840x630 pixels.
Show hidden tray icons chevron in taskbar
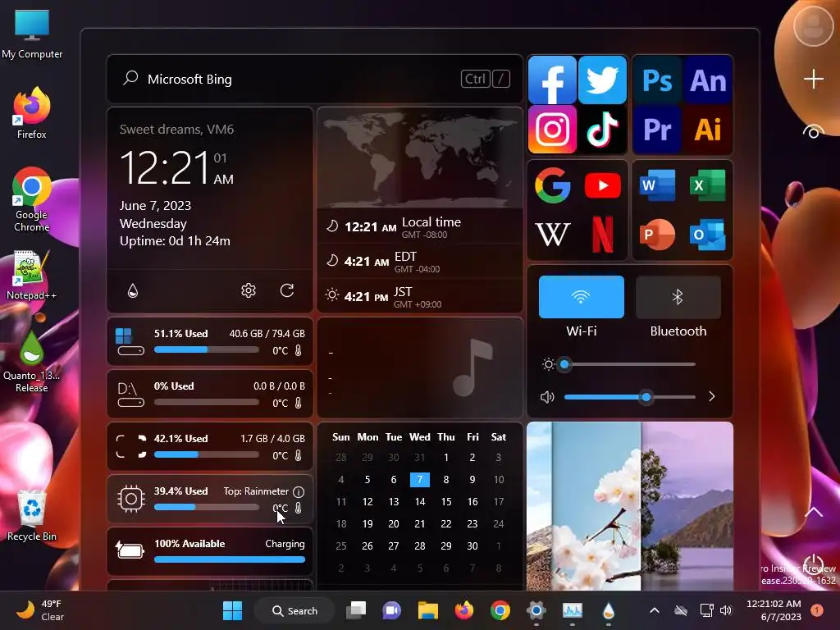coord(654,610)
